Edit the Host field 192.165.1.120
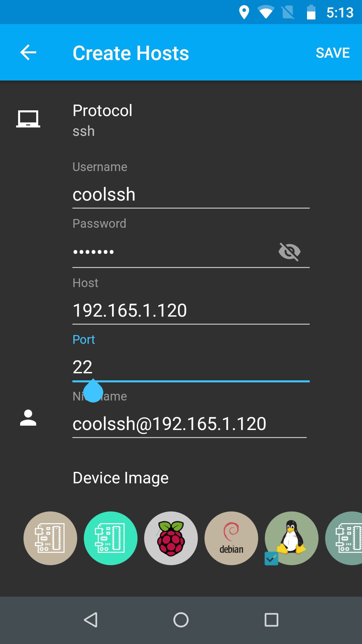362x644 pixels. (190, 310)
